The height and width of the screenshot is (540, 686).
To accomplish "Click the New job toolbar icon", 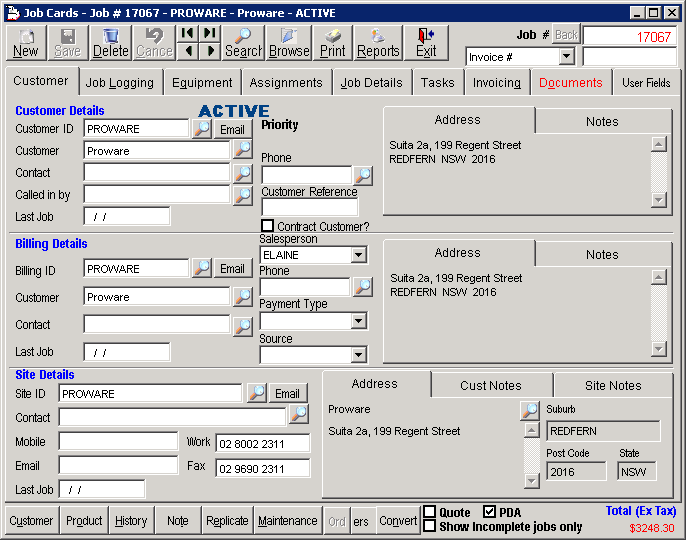I will (25, 42).
